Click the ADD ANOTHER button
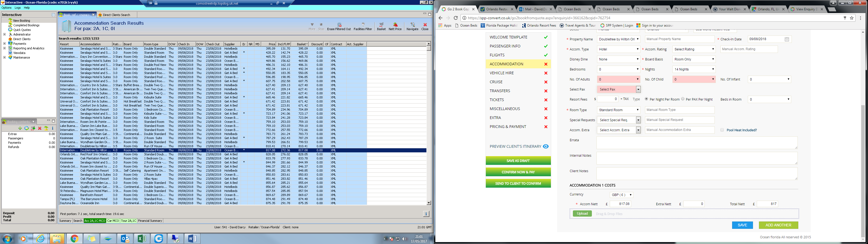This screenshot has width=868, height=244. click(x=778, y=225)
